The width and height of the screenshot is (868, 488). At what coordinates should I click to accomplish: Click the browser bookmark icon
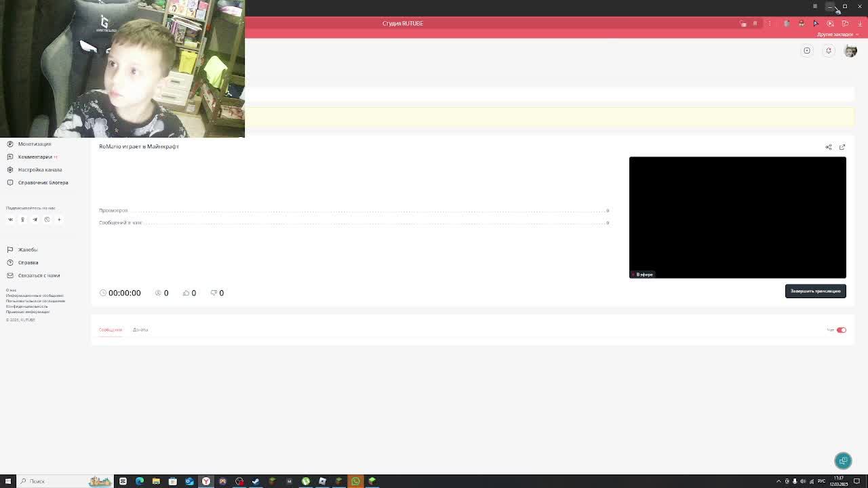point(755,24)
